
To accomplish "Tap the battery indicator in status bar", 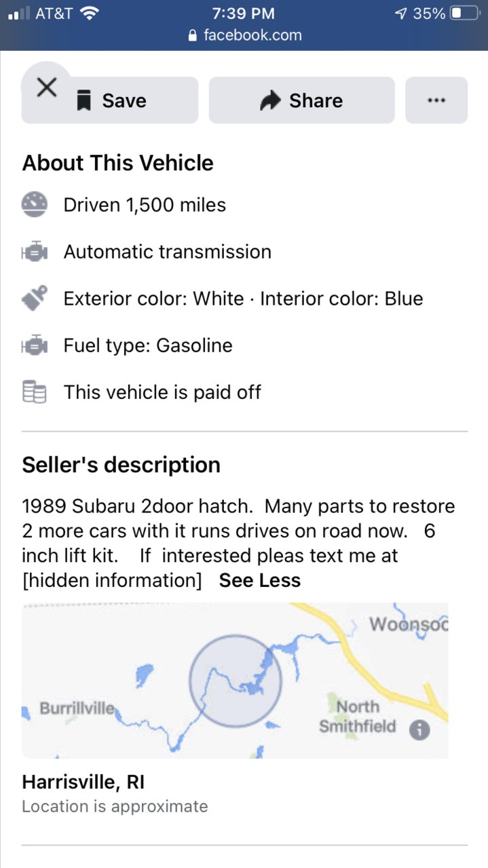I will tap(465, 13).
